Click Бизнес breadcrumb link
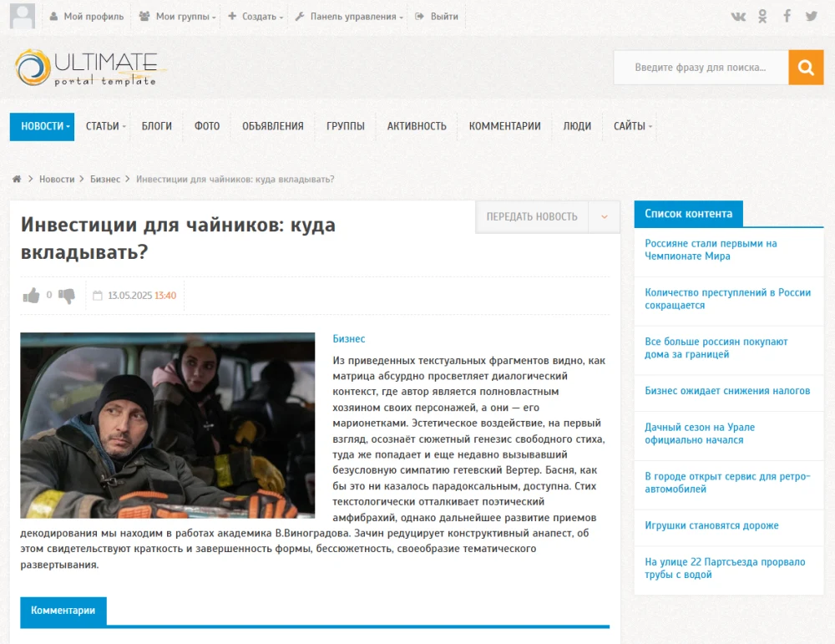This screenshot has height=644, width=835. [x=105, y=179]
